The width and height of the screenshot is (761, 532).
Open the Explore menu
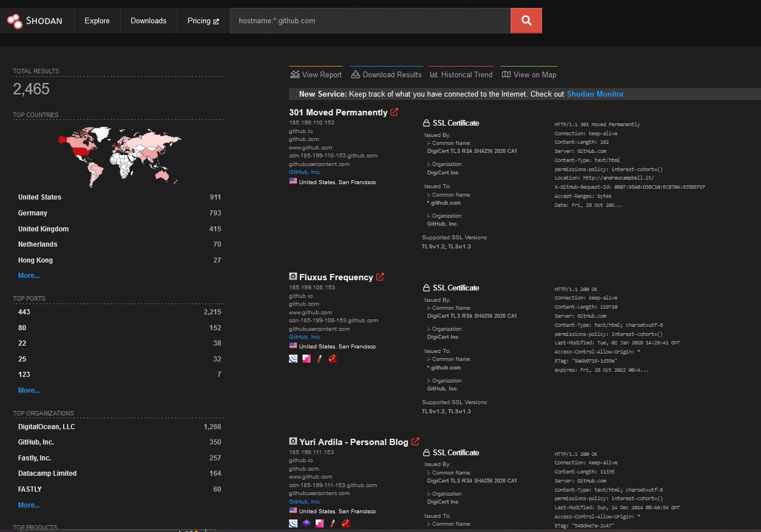point(97,20)
